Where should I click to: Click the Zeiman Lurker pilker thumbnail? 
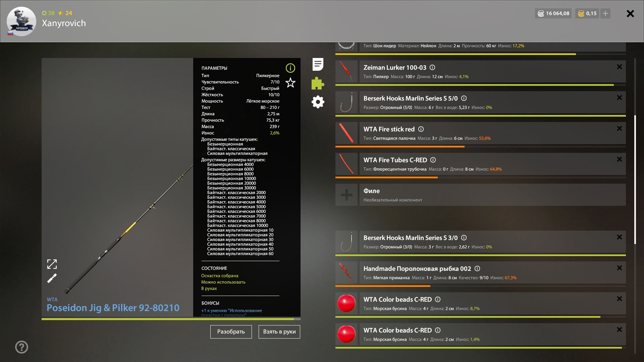click(346, 71)
